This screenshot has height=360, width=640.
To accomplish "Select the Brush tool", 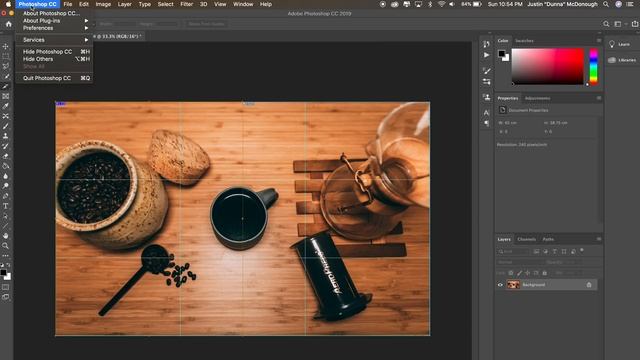I will 6,126.
